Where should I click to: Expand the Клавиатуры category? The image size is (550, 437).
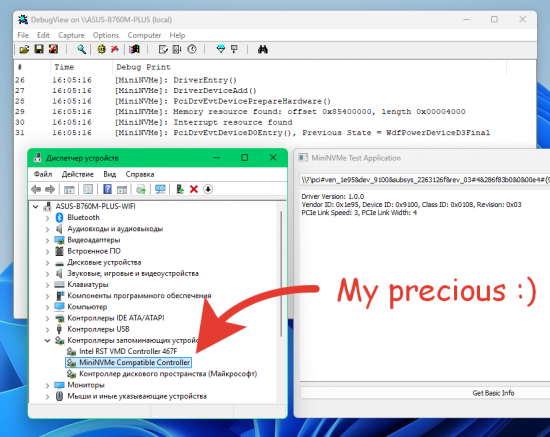click(x=47, y=285)
